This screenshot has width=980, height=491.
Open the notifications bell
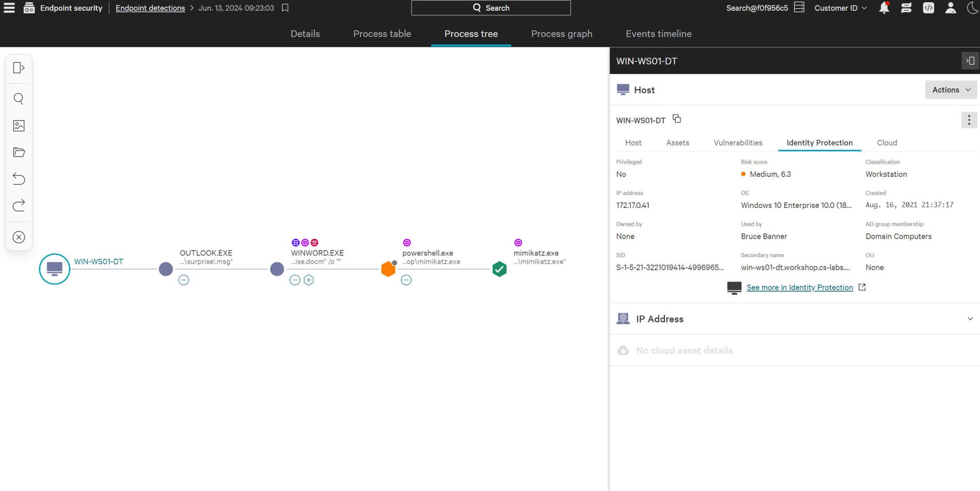click(884, 8)
